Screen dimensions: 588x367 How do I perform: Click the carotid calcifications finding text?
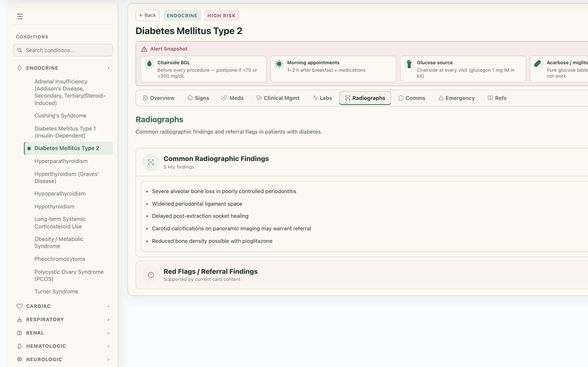(x=231, y=229)
